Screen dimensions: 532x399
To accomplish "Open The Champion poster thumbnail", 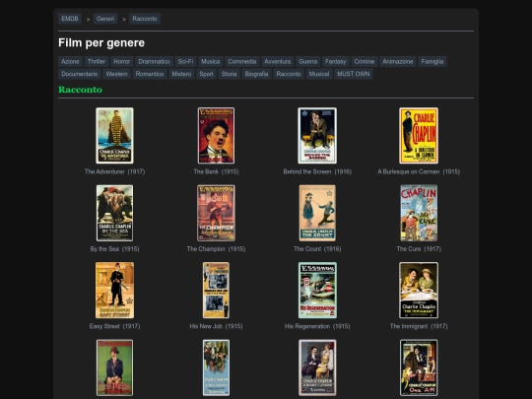I will [216, 213].
